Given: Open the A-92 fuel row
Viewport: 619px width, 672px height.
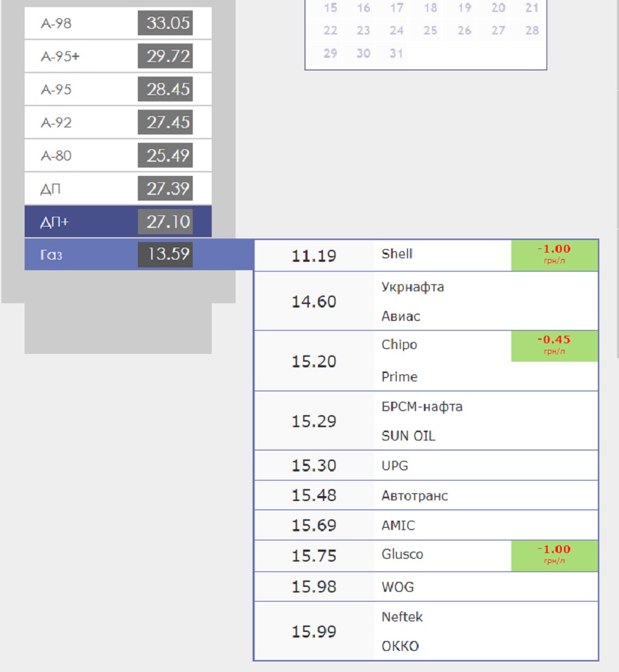Looking at the screenshot, I should coord(117,122).
